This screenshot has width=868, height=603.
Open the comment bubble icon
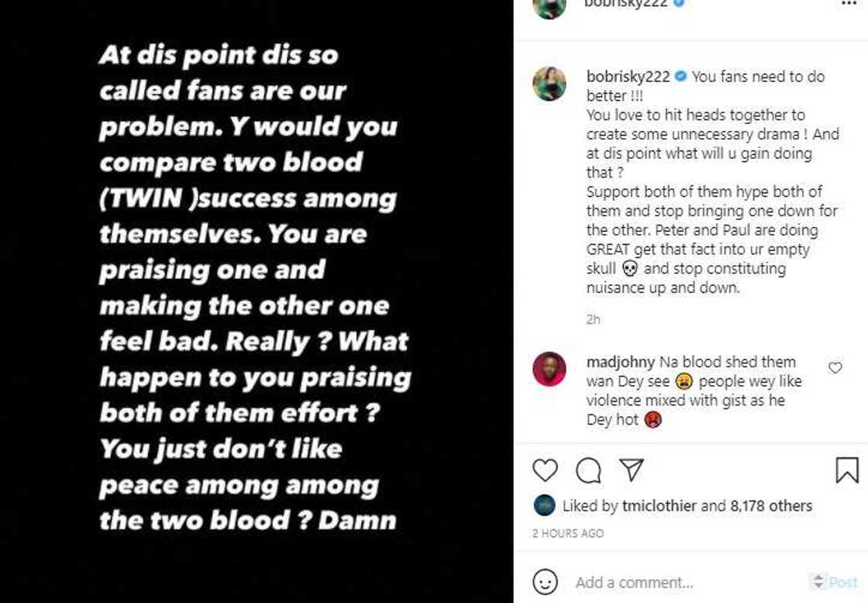pyautogui.click(x=589, y=470)
